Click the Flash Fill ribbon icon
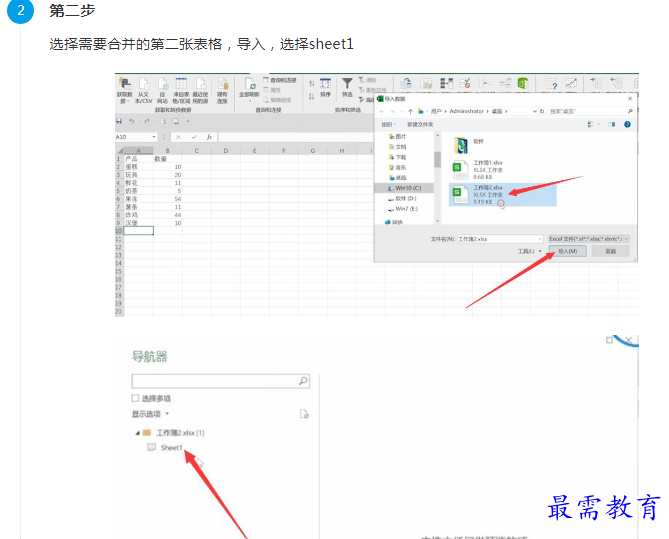The width and height of the screenshot is (669, 539). click(426, 83)
